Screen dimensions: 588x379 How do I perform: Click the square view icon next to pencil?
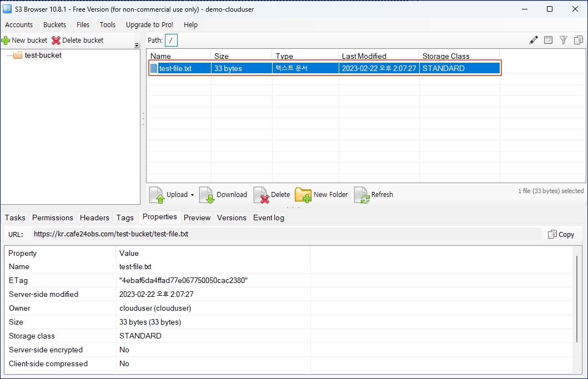[x=548, y=40]
